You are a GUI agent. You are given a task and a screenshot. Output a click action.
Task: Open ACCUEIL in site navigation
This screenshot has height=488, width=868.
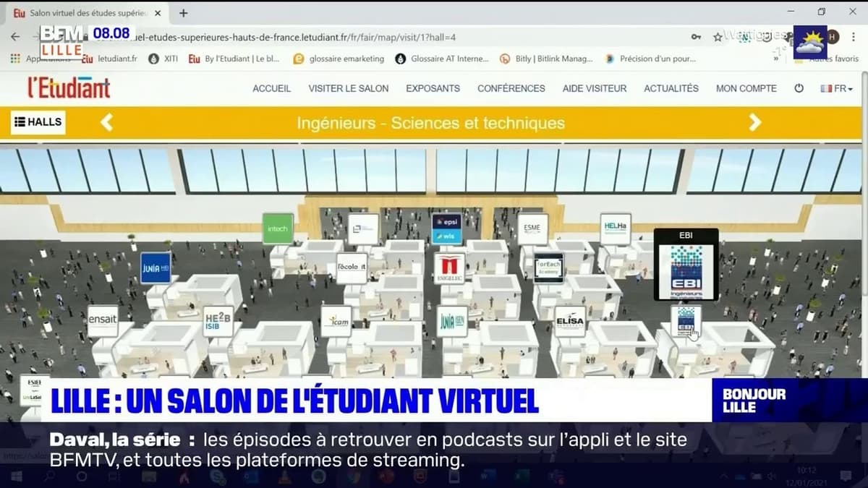271,88
